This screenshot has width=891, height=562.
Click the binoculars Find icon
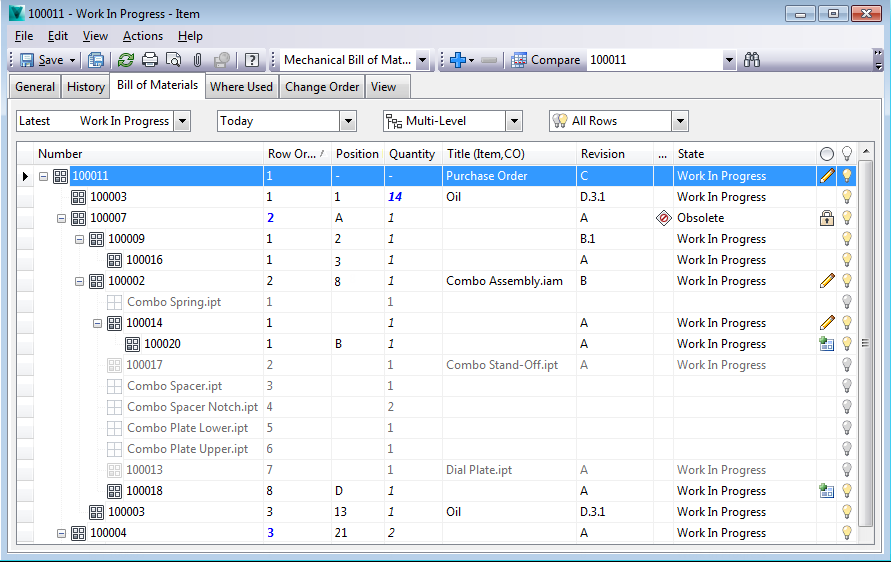pos(752,60)
